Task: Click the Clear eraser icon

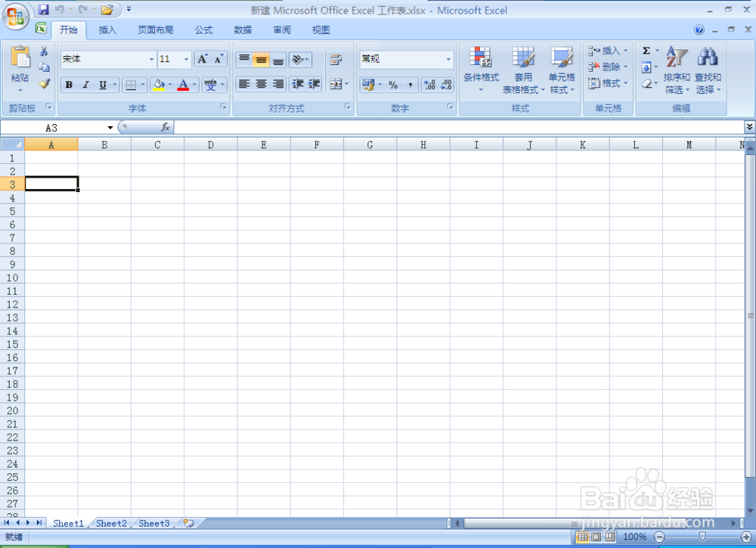Action: (646, 83)
